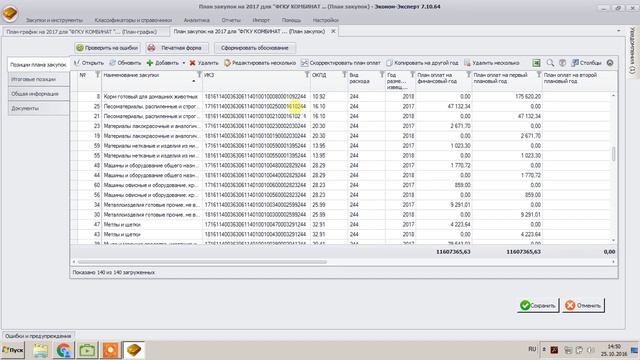Image resolution: width=640 pixels, height=360 pixels.
Task: Open the Пуск start menu
Action: coord(13,350)
